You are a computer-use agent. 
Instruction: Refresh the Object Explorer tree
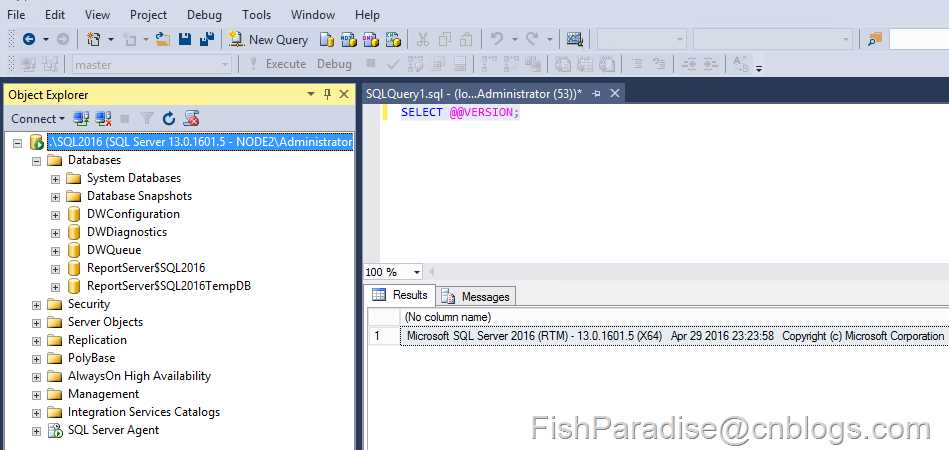point(169,119)
